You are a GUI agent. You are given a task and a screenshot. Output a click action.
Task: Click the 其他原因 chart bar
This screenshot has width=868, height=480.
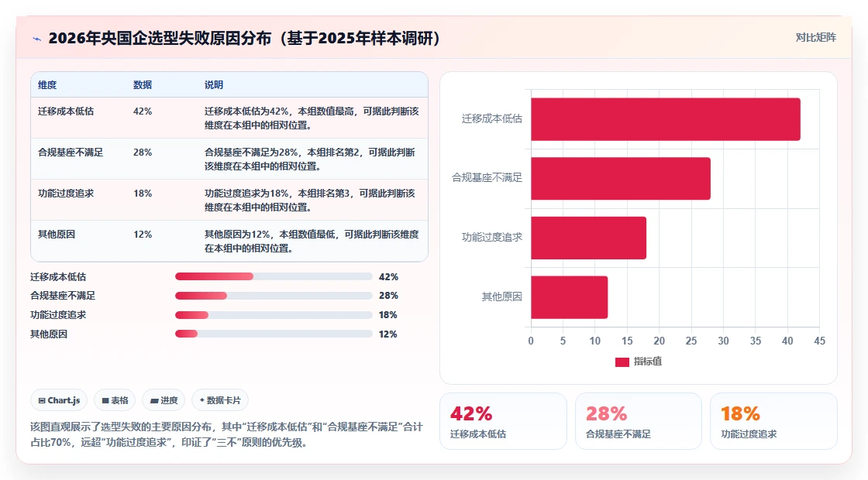[x=569, y=297]
